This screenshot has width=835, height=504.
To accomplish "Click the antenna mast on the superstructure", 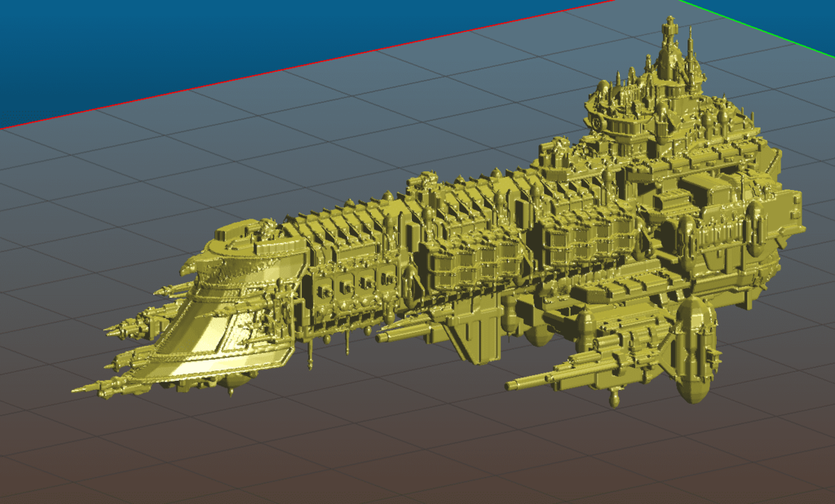I will point(691,49).
